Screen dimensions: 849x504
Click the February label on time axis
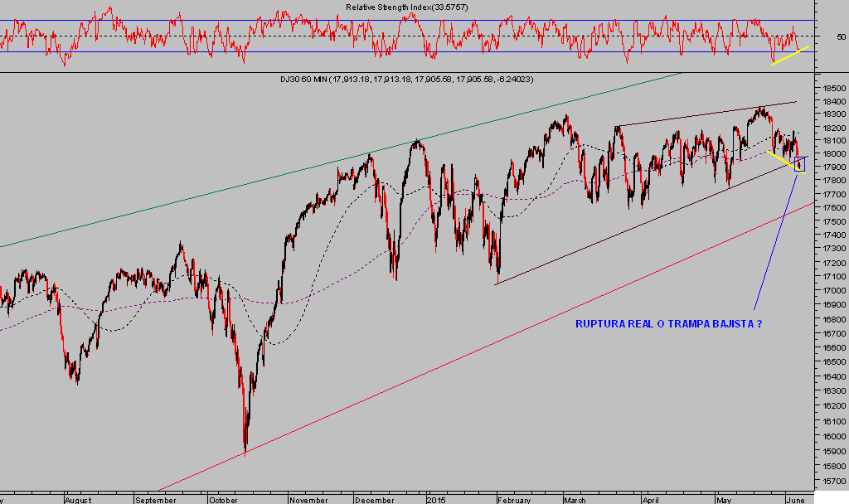coord(516,500)
